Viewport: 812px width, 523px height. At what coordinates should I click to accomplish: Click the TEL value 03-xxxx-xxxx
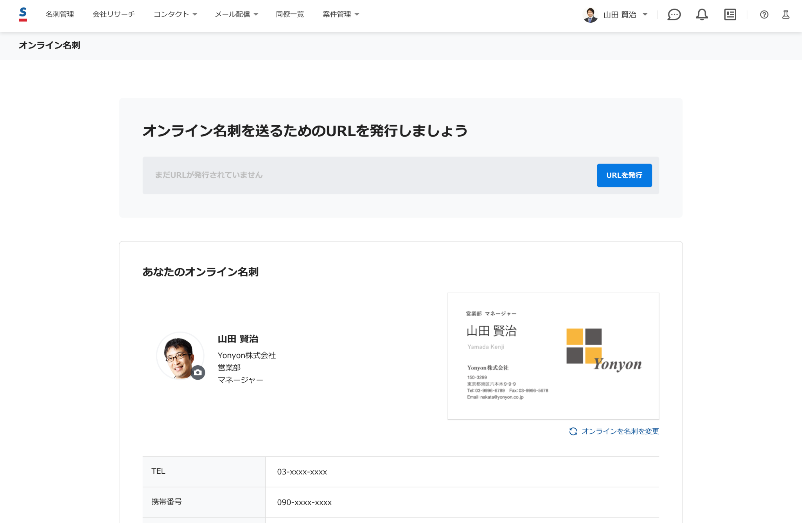point(302,472)
